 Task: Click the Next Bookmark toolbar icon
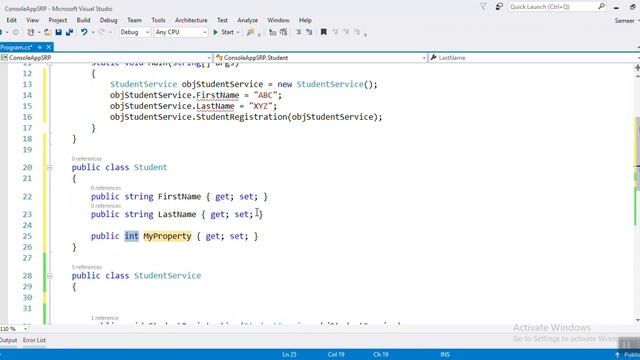(346, 32)
